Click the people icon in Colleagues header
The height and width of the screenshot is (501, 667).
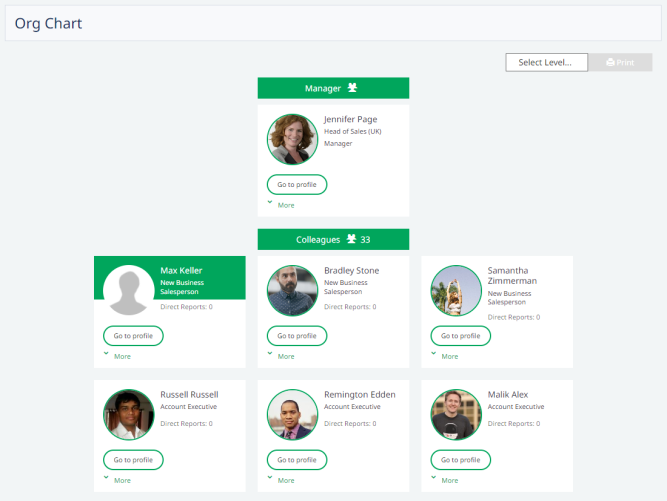click(351, 239)
